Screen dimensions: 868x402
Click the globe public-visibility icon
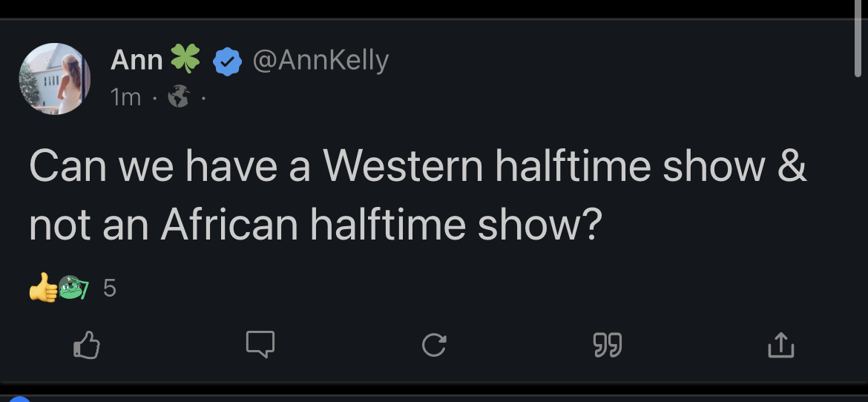(x=178, y=96)
